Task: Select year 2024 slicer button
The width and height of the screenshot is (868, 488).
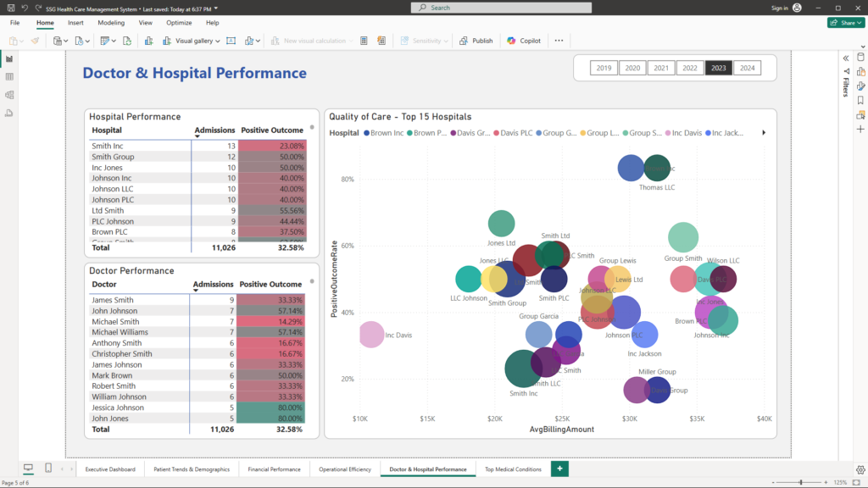Action: (746, 68)
